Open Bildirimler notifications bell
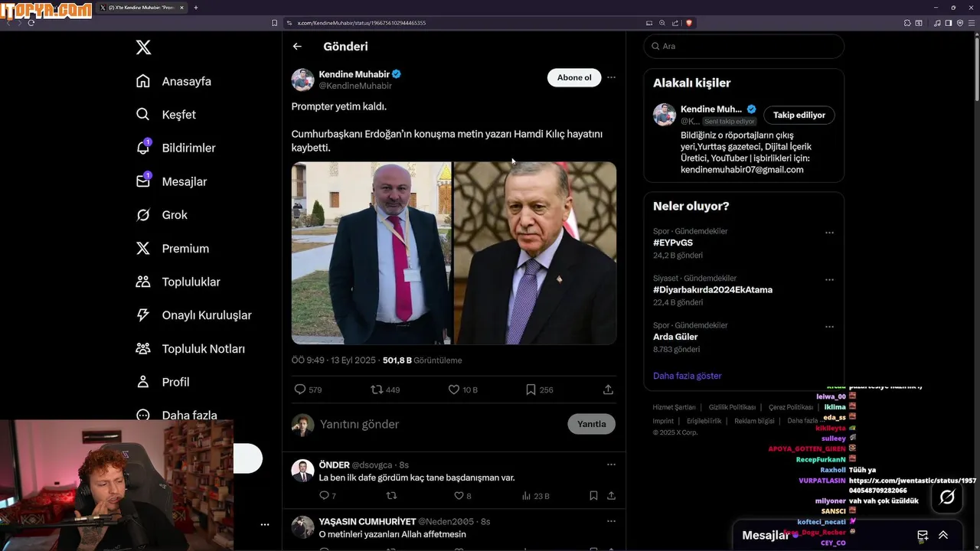The height and width of the screenshot is (551, 980). point(176,148)
